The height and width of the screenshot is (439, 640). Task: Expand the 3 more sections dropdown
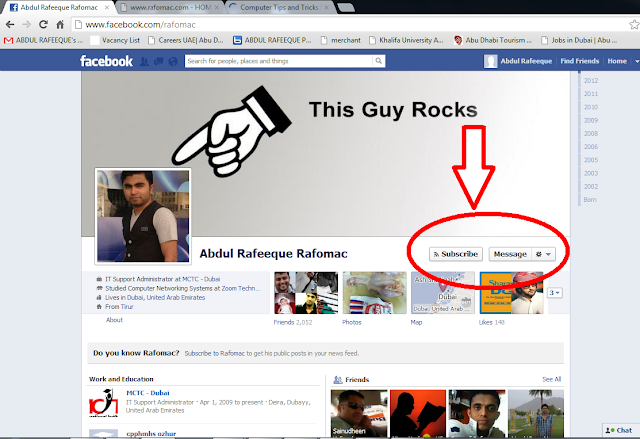(555, 293)
